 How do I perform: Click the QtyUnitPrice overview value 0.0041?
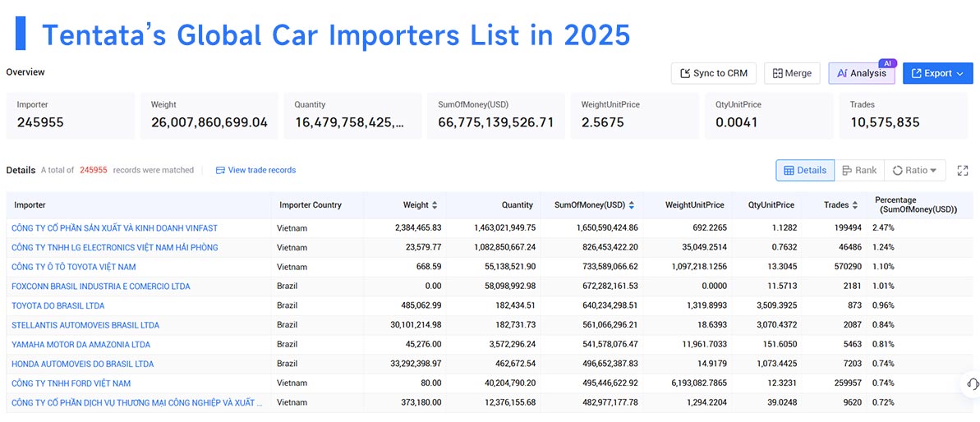737,122
